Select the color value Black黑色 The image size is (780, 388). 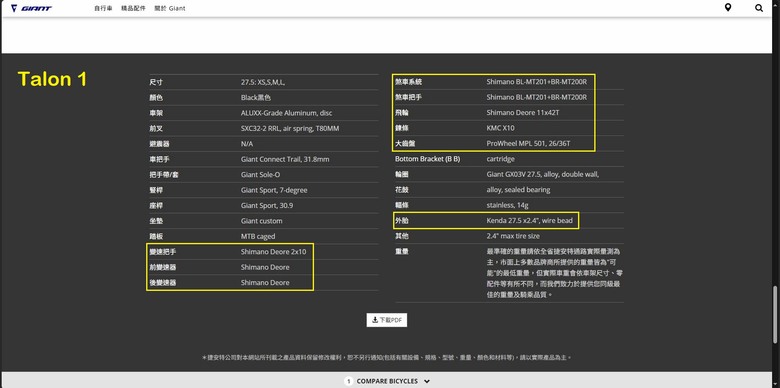[256, 97]
